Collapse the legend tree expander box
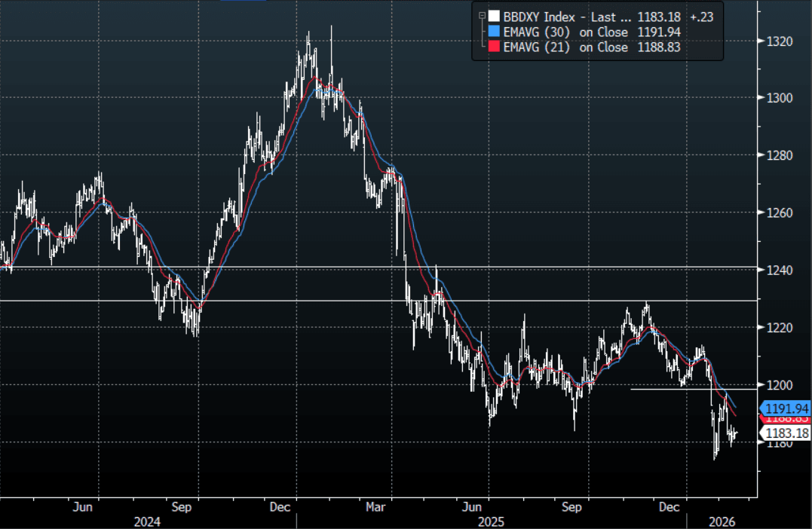The width and height of the screenshot is (812, 529). coord(480,15)
